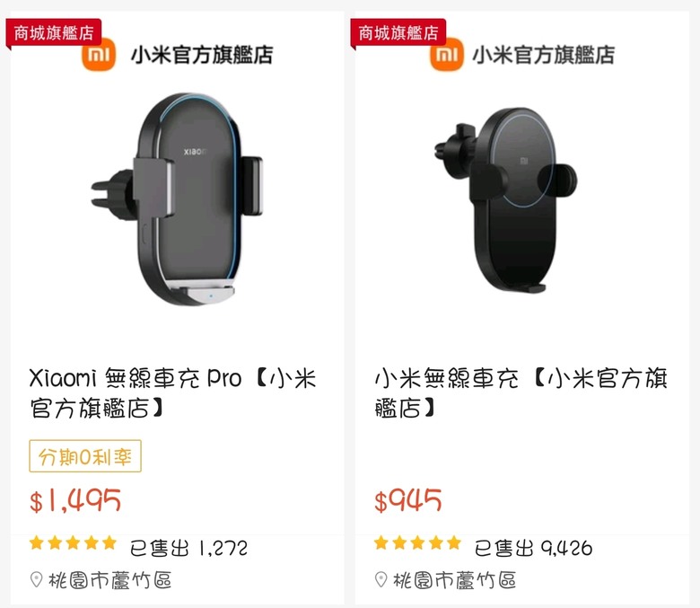Viewport: 700px width, 608px height.
Task: Click the $1,495 price
Action: coord(75,500)
